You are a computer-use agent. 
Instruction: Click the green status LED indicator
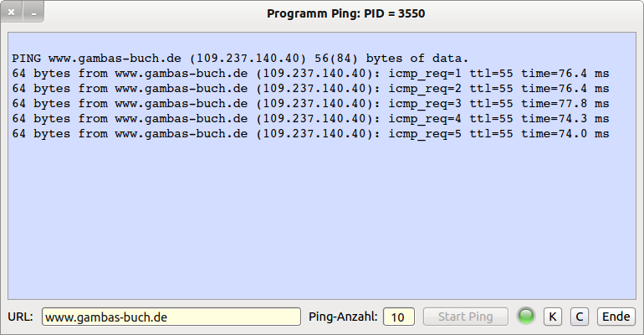click(526, 317)
